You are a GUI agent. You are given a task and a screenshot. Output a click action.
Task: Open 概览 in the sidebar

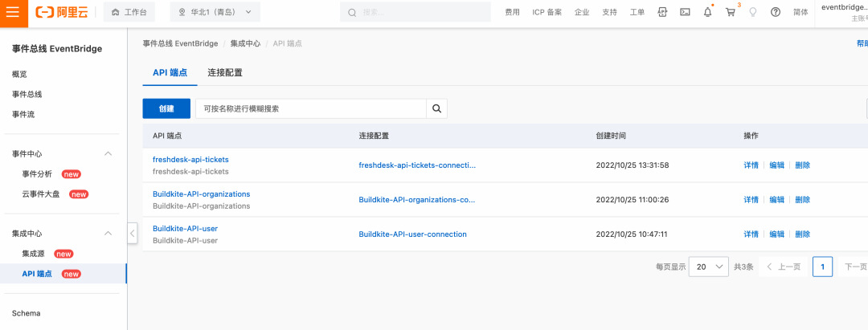(19, 74)
